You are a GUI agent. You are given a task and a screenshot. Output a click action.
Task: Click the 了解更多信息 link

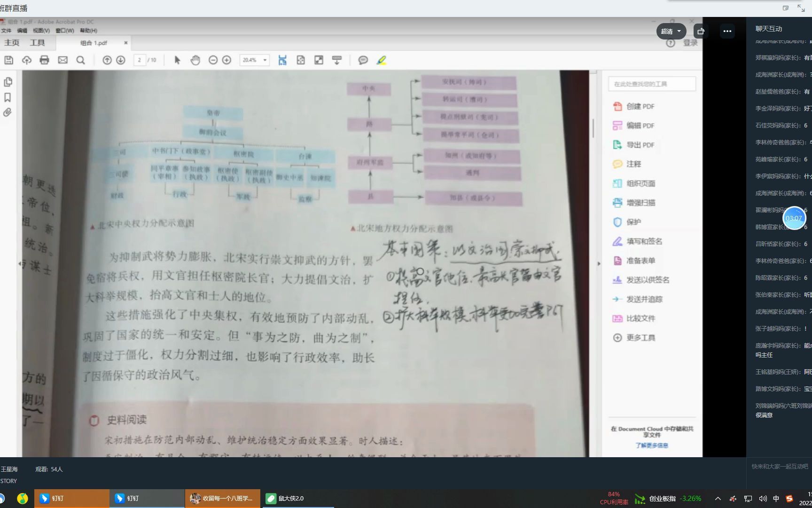[x=652, y=445]
